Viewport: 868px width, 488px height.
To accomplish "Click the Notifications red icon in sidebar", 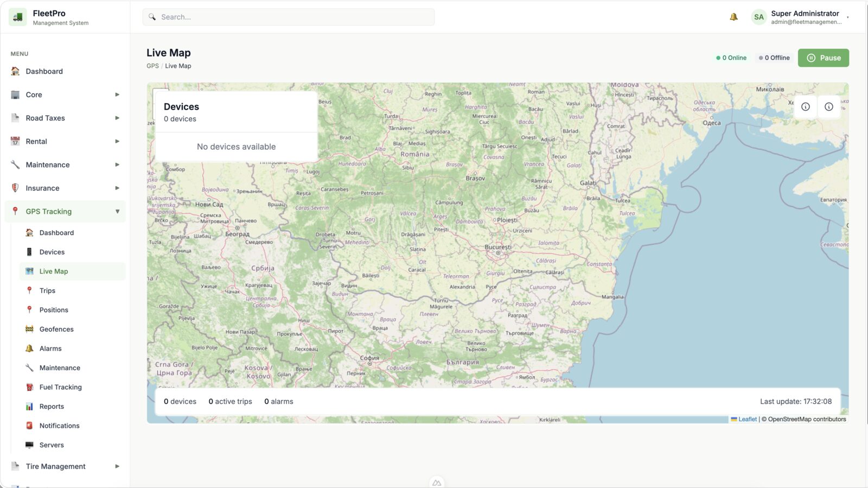I will (29, 426).
